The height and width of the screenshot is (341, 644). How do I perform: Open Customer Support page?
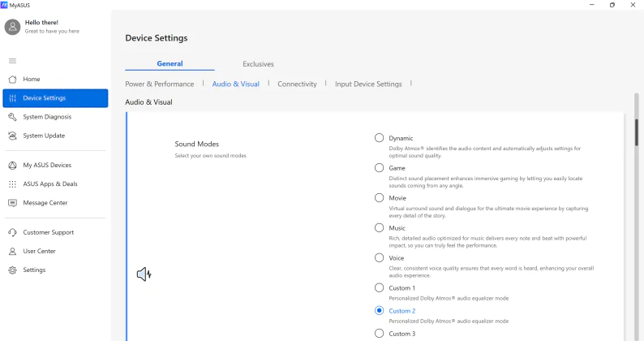click(55, 232)
